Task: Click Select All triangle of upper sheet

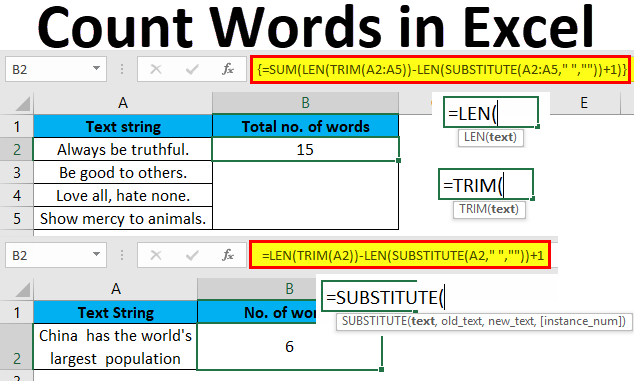Action: (x=23, y=104)
